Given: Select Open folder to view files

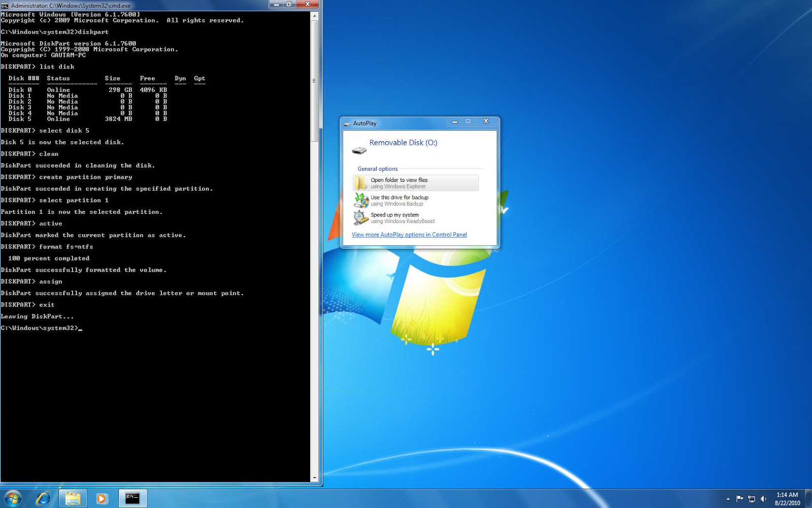Looking at the screenshot, I should [416, 183].
